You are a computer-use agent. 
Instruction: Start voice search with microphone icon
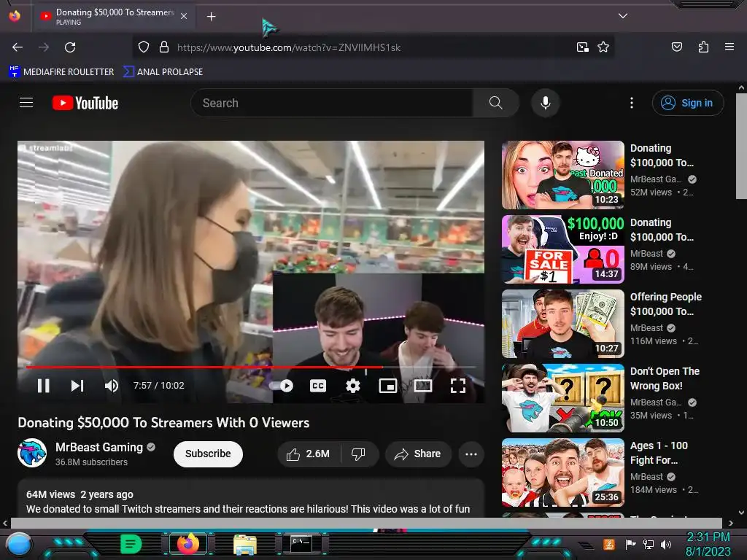(546, 103)
